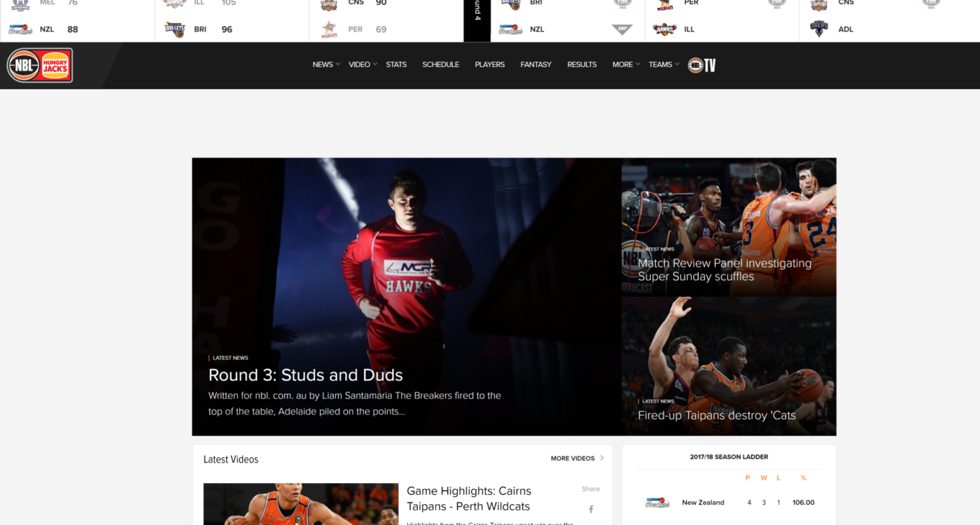This screenshot has width=980, height=525.
Task: Click the NBL Hungry Jack's logo
Action: click(40, 65)
